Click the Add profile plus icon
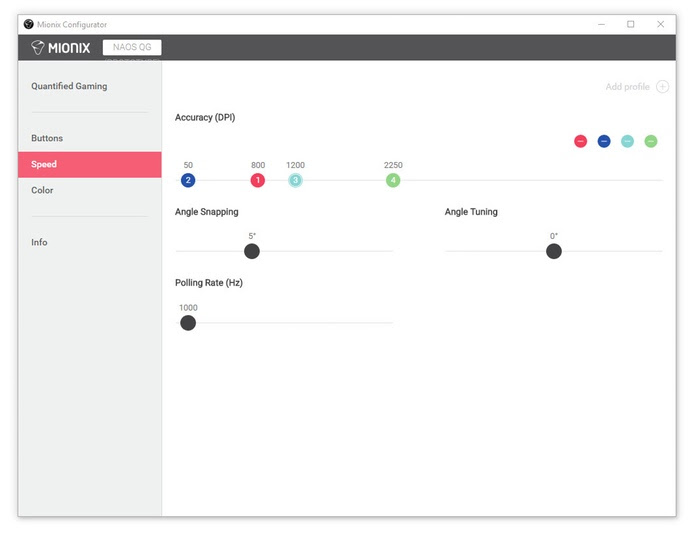This screenshot has width=700, height=539. 663,87
